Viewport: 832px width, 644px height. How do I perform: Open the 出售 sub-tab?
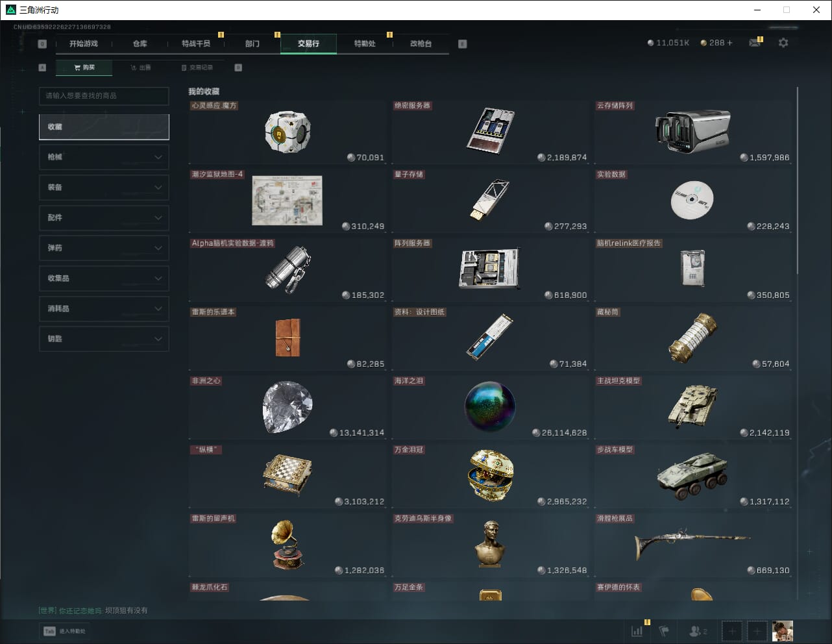coord(141,68)
